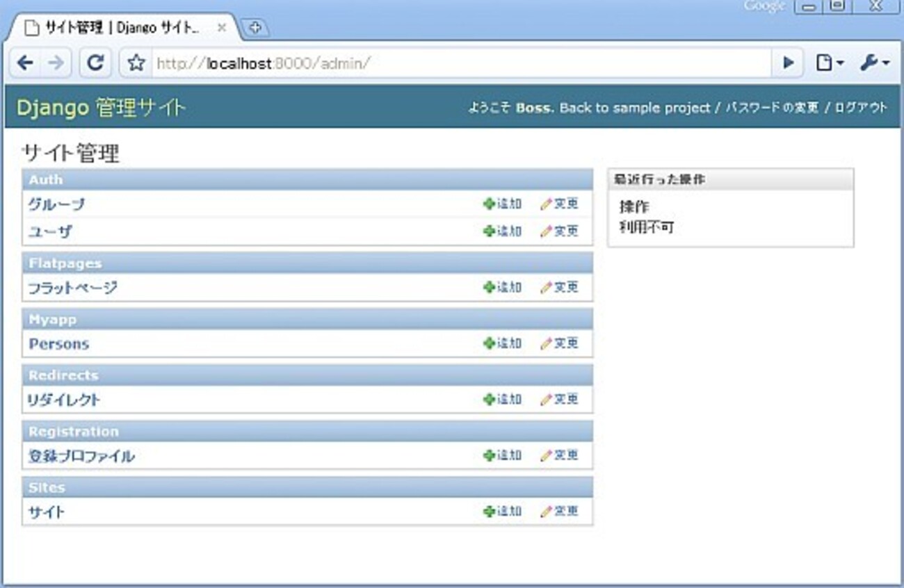Click the green plus icon for ユーザ
904x588 pixels.
tap(489, 231)
